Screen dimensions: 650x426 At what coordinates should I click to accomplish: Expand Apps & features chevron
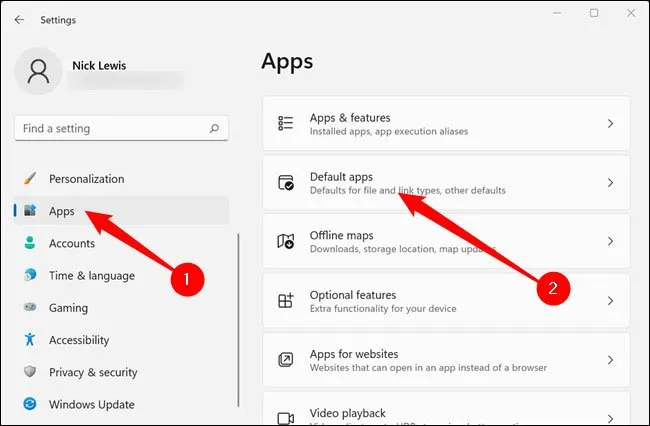coord(610,124)
